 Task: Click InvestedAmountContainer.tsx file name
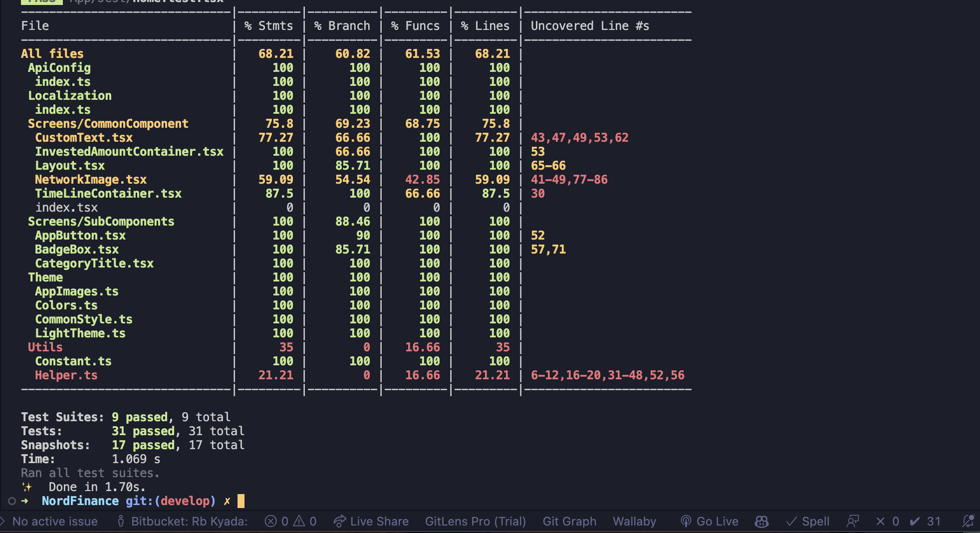click(x=129, y=152)
